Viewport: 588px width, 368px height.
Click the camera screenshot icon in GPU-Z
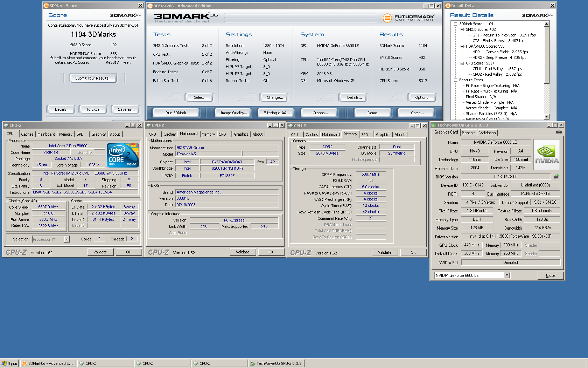tap(559, 132)
